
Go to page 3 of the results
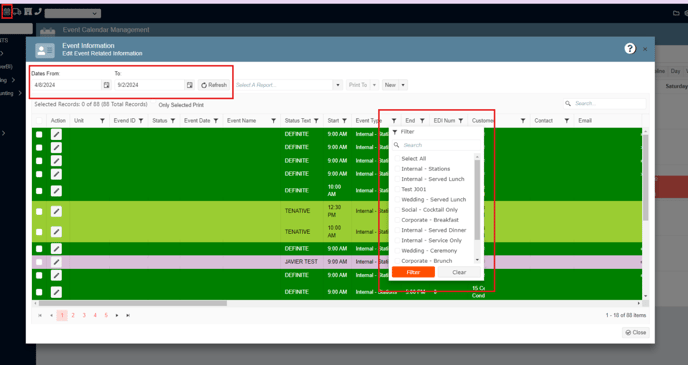pyautogui.click(x=84, y=315)
